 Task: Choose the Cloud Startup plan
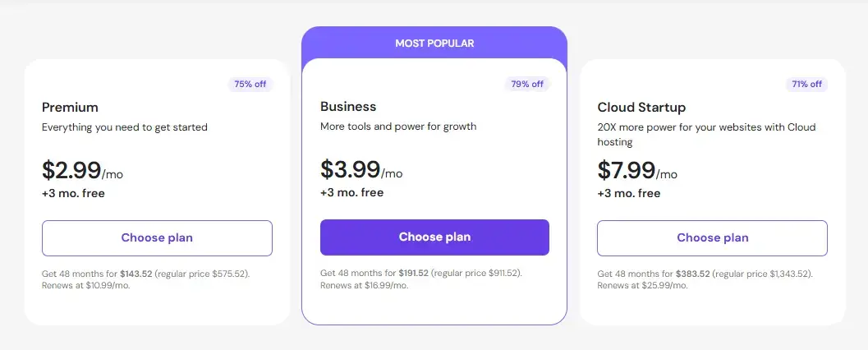click(x=712, y=238)
